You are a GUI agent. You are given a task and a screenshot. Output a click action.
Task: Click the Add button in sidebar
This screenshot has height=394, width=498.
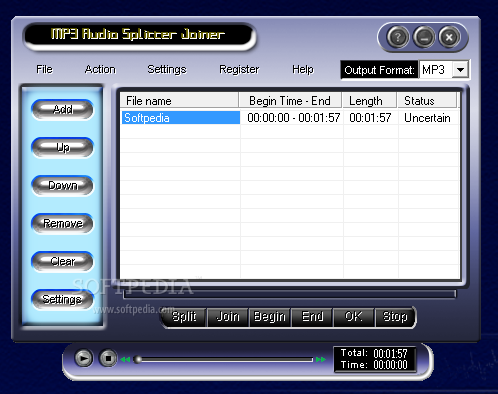coord(62,109)
